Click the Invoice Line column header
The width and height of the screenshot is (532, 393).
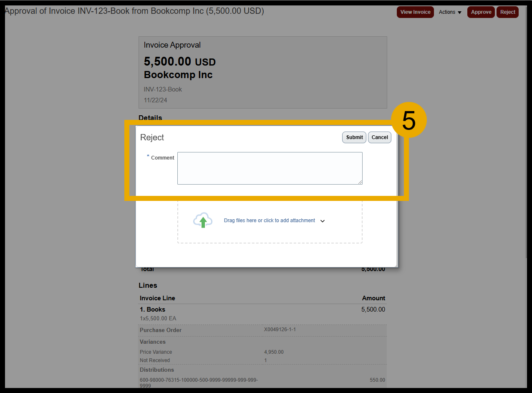[x=157, y=298]
